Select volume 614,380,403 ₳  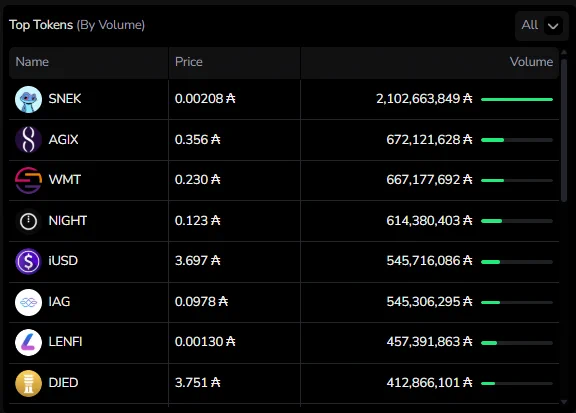[429, 220]
